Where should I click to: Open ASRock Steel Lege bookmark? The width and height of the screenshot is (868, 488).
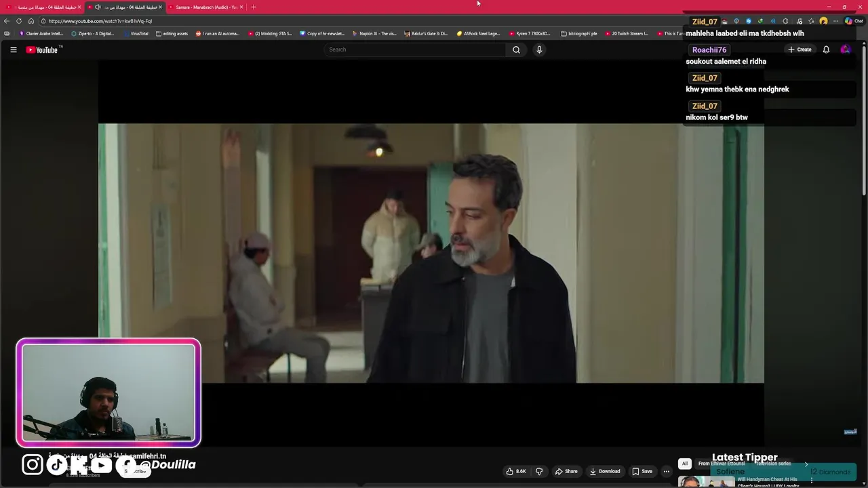coord(478,33)
